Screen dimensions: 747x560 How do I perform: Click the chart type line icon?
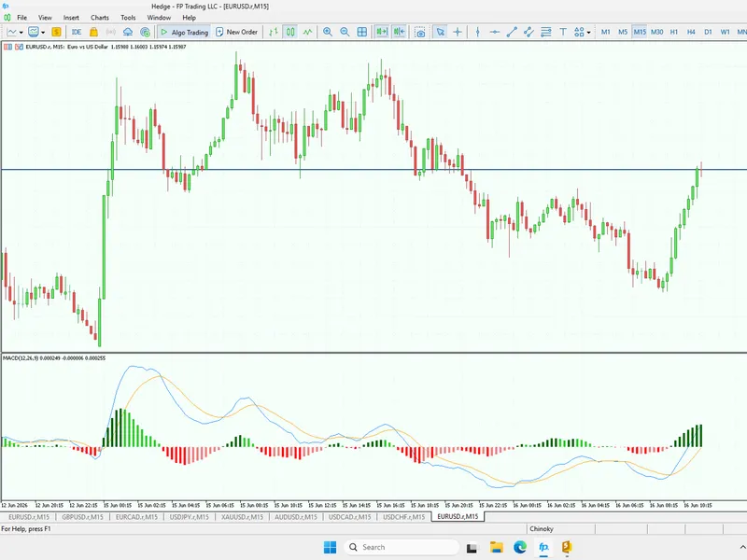11,32
